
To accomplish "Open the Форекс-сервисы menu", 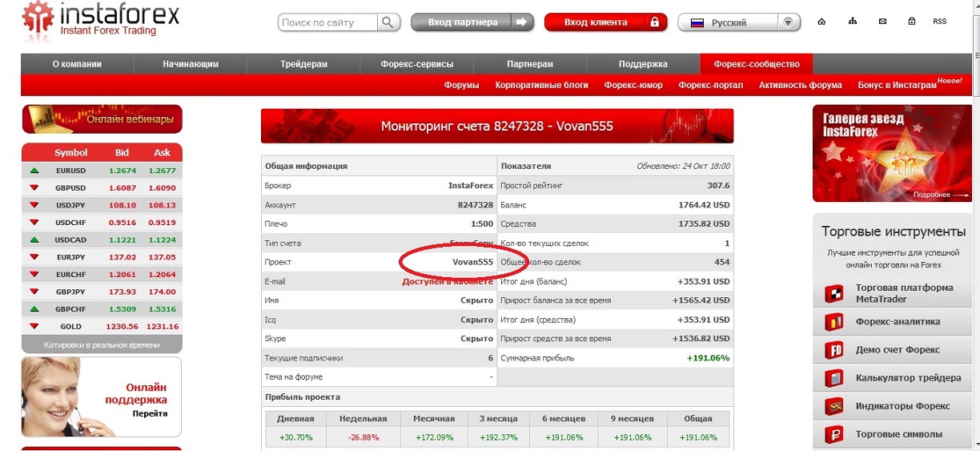I will (416, 64).
